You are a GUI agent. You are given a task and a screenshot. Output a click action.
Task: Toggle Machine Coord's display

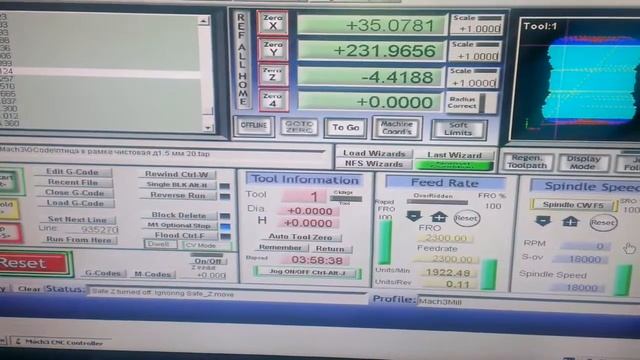pyautogui.click(x=396, y=128)
